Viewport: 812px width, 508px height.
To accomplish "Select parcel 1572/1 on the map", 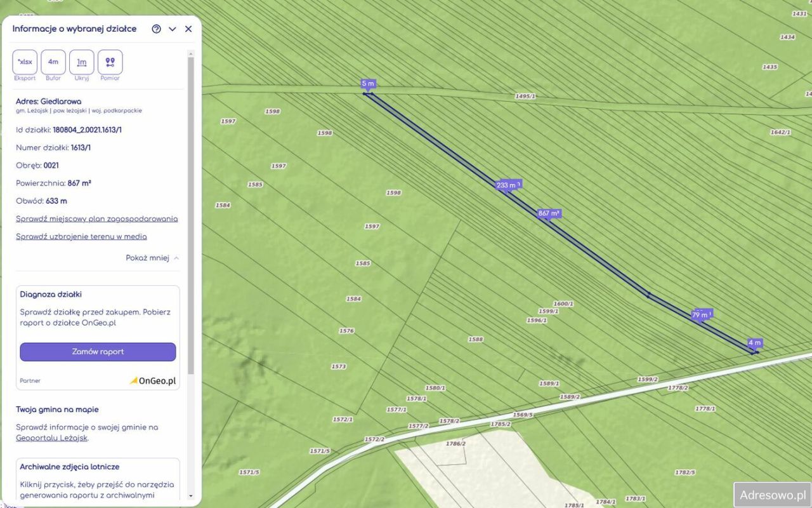I will tap(343, 419).
